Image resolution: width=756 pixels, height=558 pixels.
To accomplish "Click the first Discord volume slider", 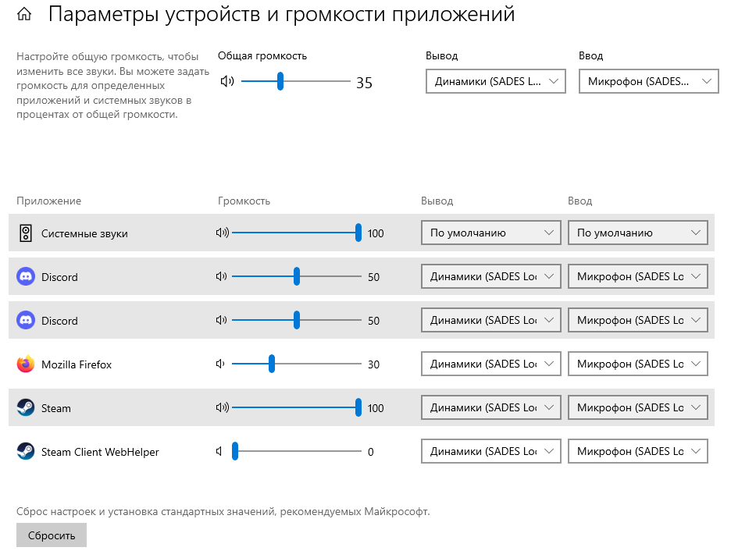I will pos(297,276).
